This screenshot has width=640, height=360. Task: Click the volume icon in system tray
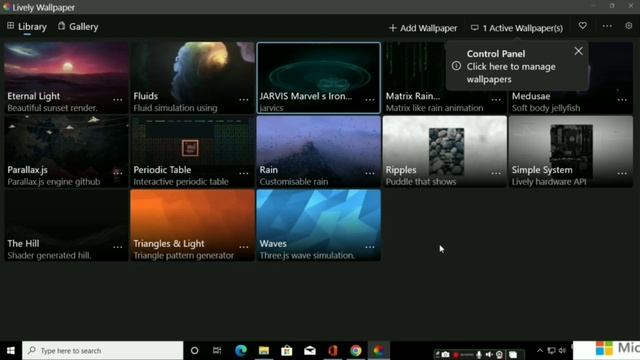[562, 351]
